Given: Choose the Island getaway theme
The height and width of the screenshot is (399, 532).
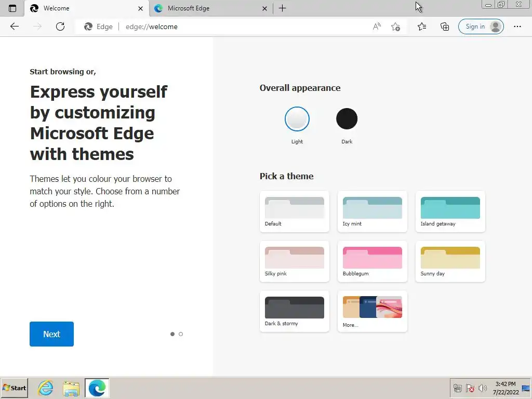Looking at the screenshot, I should (x=450, y=211).
